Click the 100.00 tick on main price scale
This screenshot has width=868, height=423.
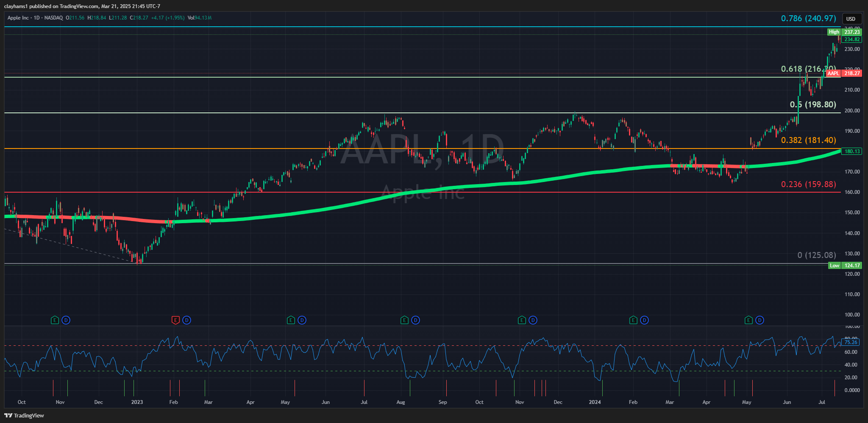(x=852, y=315)
